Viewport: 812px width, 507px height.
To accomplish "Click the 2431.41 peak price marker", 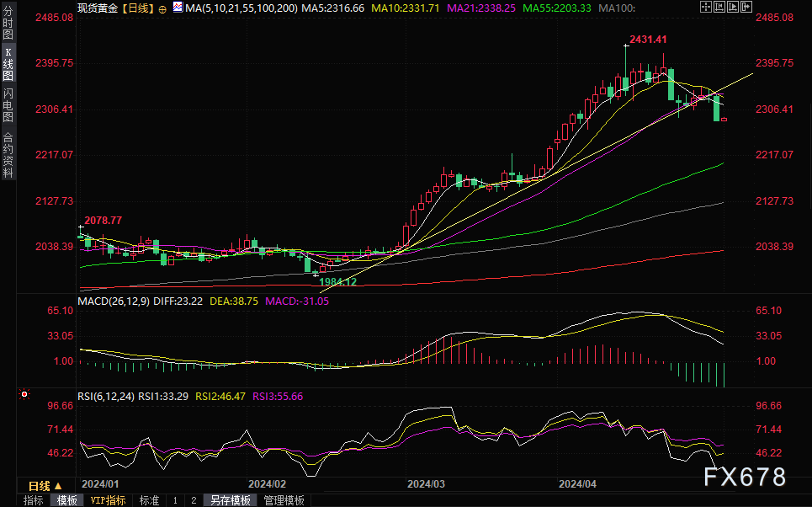I will click(x=648, y=40).
